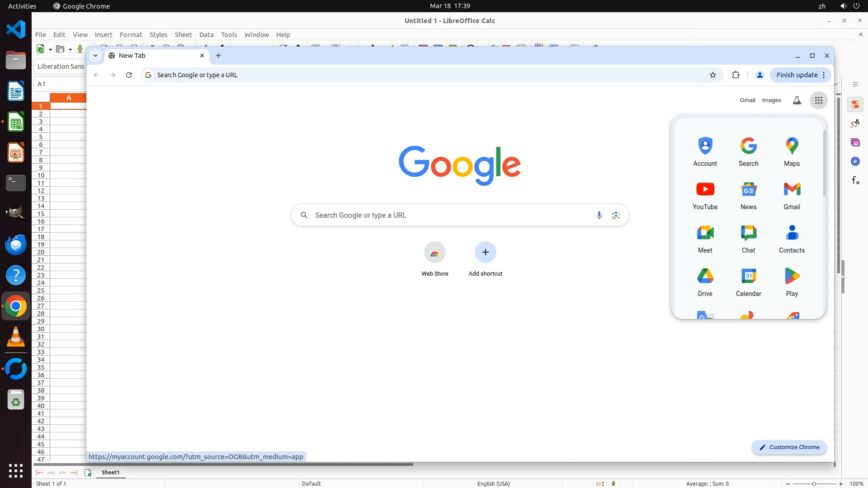
Task: Open YouTube from the Google apps grid
Action: tap(705, 195)
